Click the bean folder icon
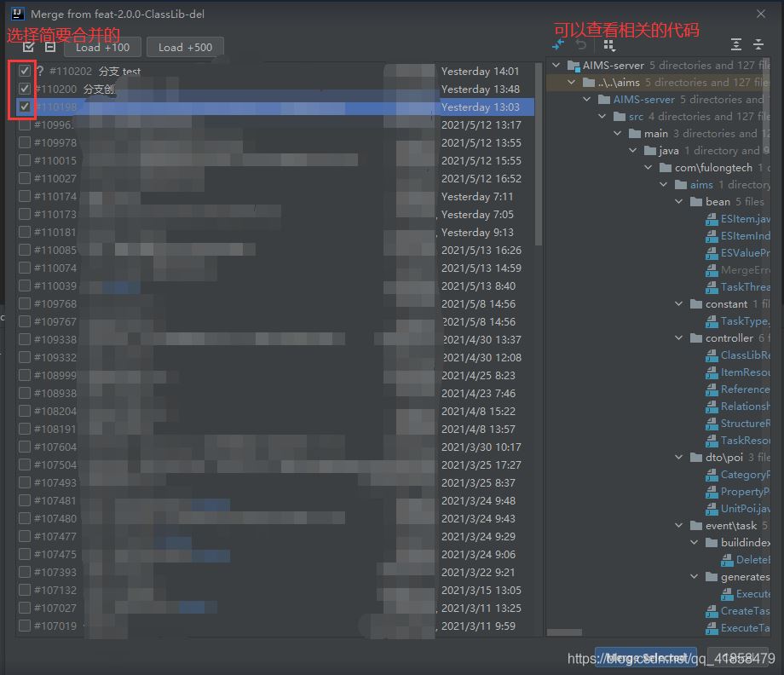The width and height of the screenshot is (784, 675). coord(696,201)
